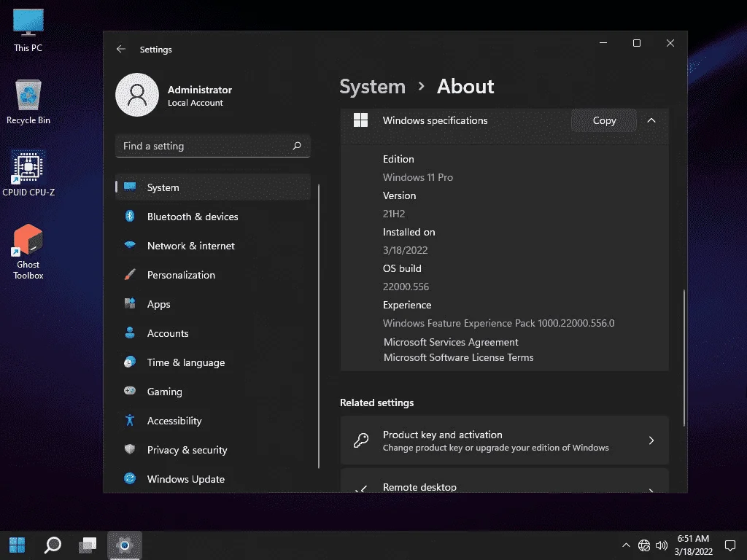Collapse the Windows specifications section
The image size is (747, 560).
pos(651,120)
